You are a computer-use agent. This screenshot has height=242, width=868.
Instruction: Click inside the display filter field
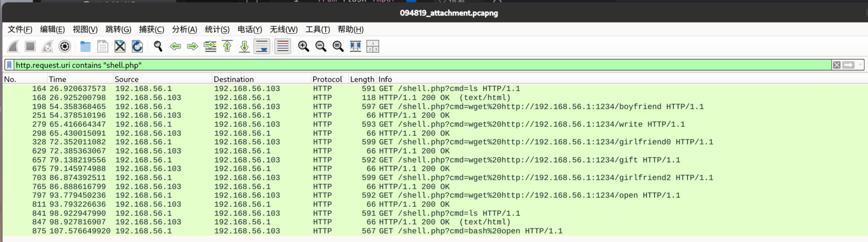pyautogui.click(x=422, y=65)
